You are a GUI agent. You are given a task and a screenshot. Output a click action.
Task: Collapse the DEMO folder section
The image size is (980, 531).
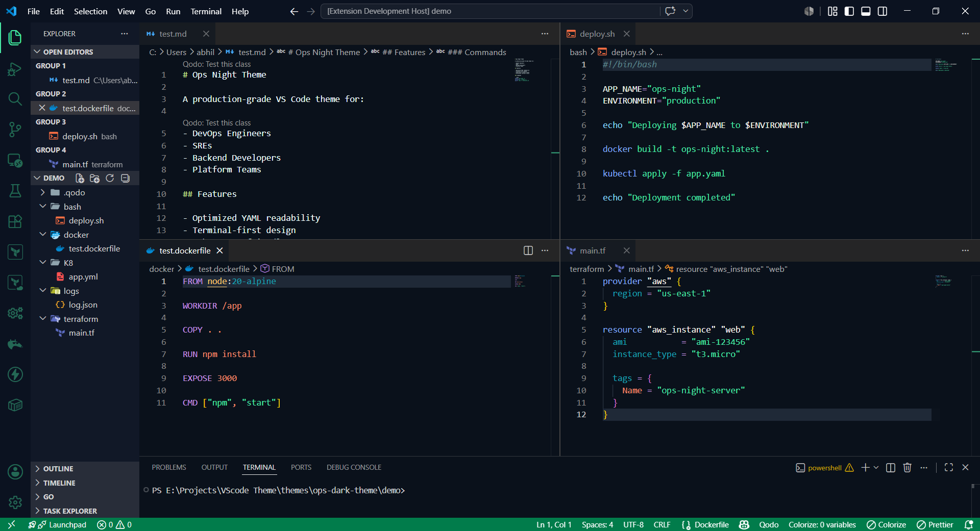(49, 178)
